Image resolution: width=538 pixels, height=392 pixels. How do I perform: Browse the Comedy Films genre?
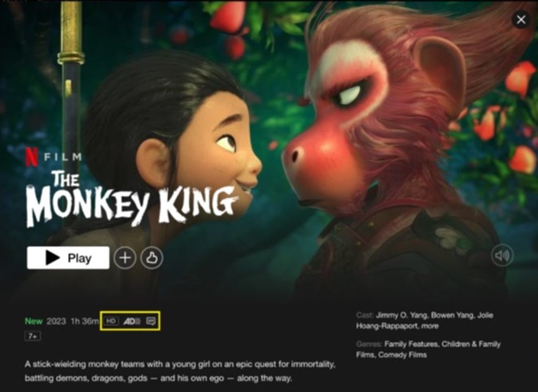click(402, 355)
